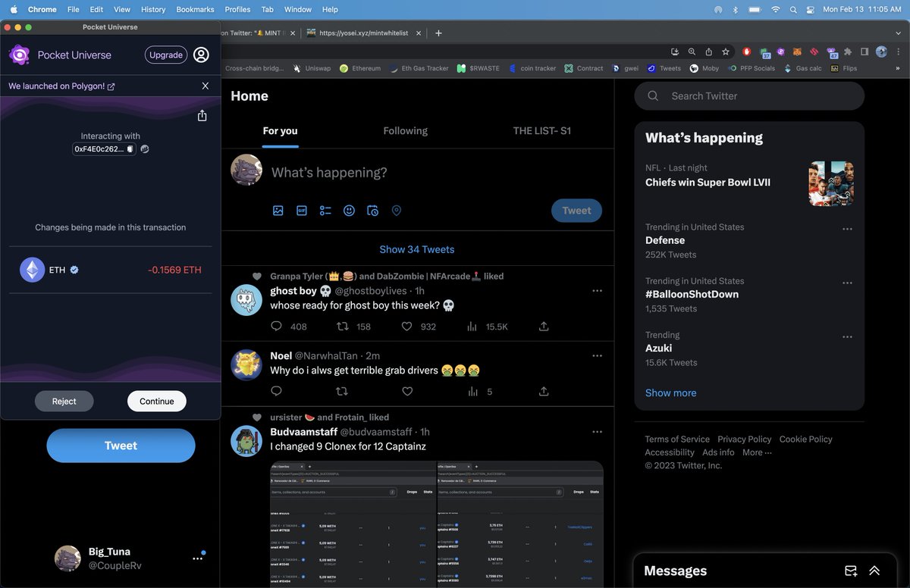This screenshot has width=910, height=588.
Task: Add media to the tweet
Action: 278,211
